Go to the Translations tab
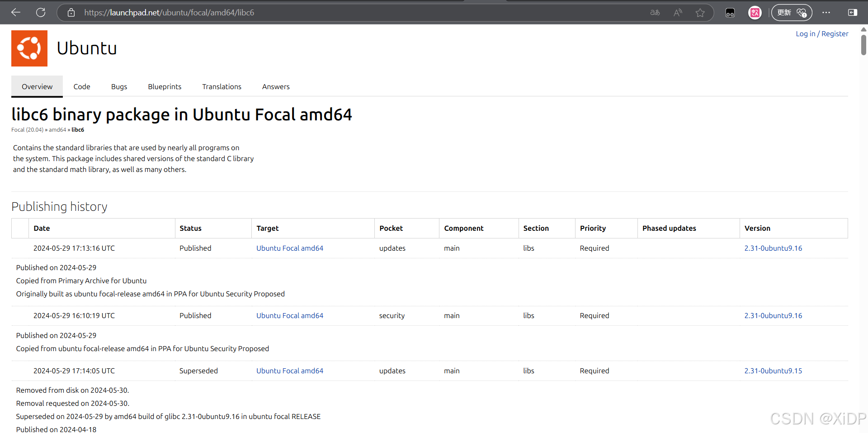 (222, 86)
